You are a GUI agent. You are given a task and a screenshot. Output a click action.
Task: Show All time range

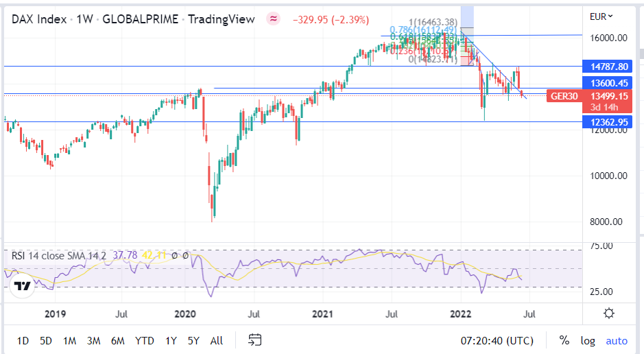pyautogui.click(x=217, y=340)
